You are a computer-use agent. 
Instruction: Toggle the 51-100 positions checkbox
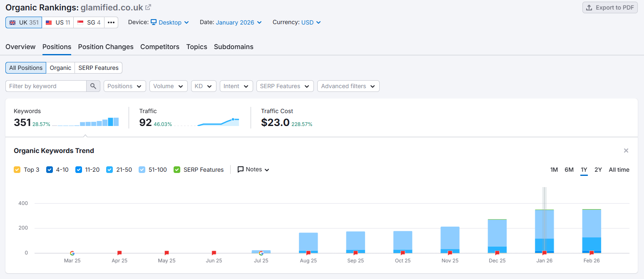pos(142,170)
